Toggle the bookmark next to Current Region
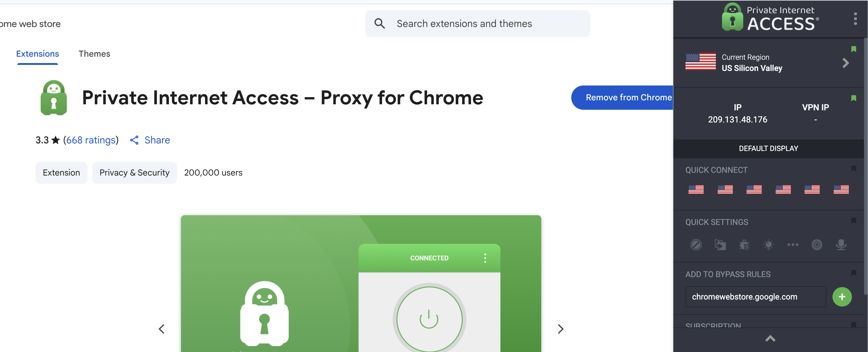 pyautogui.click(x=854, y=49)
